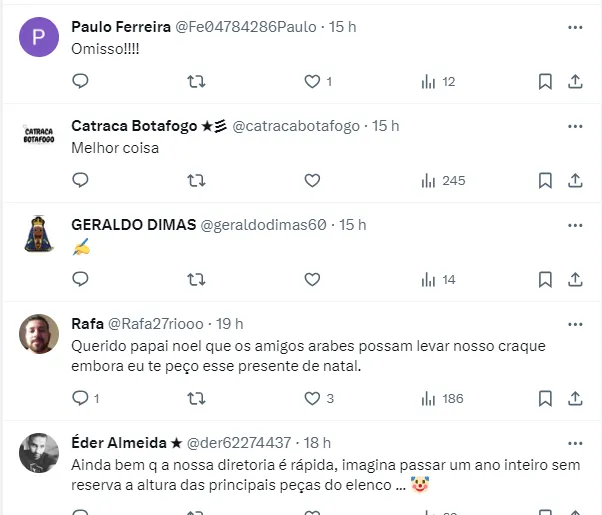Open the reply thread on Rafa's tweet
This screenshot has width=602, height=515.
pyautogui.click(x=86, y=398)
